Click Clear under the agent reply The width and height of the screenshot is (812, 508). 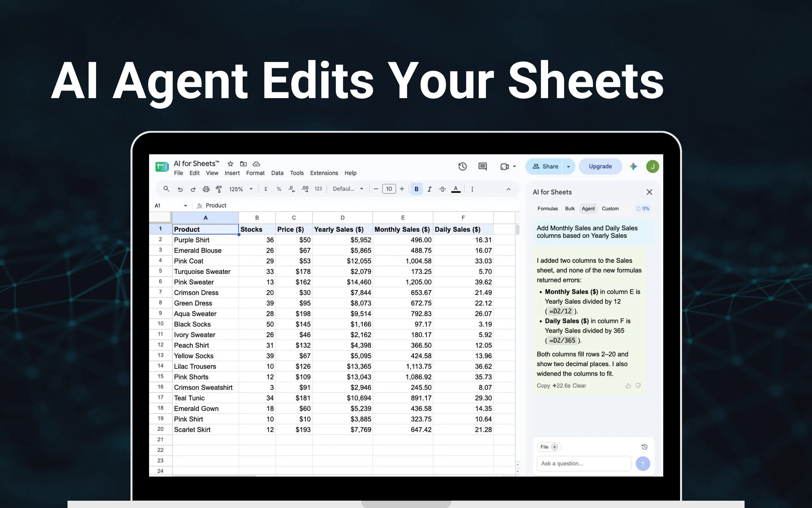click(x=579, y=386)
